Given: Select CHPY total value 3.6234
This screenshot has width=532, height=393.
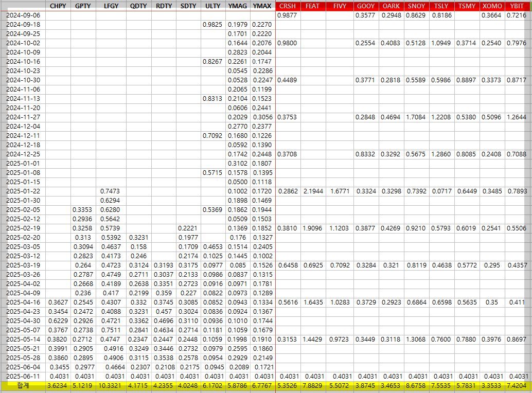Looking at the screenshot, I should pos(58,385).
